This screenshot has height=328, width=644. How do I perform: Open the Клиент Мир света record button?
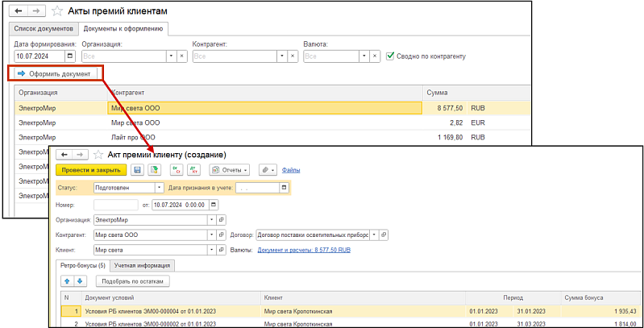click(x=222, y=250)
